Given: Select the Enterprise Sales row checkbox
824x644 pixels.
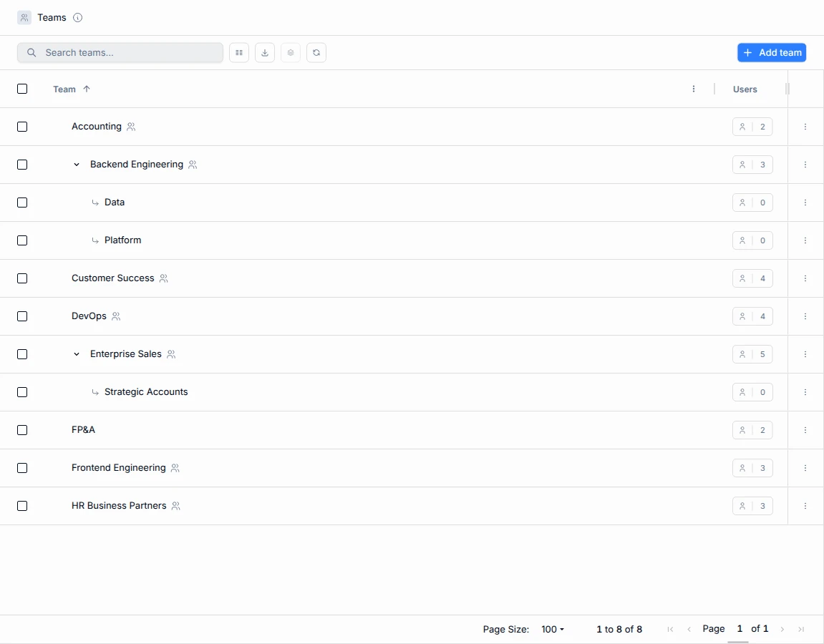Looking at the screenshot, I should [22, 354].
